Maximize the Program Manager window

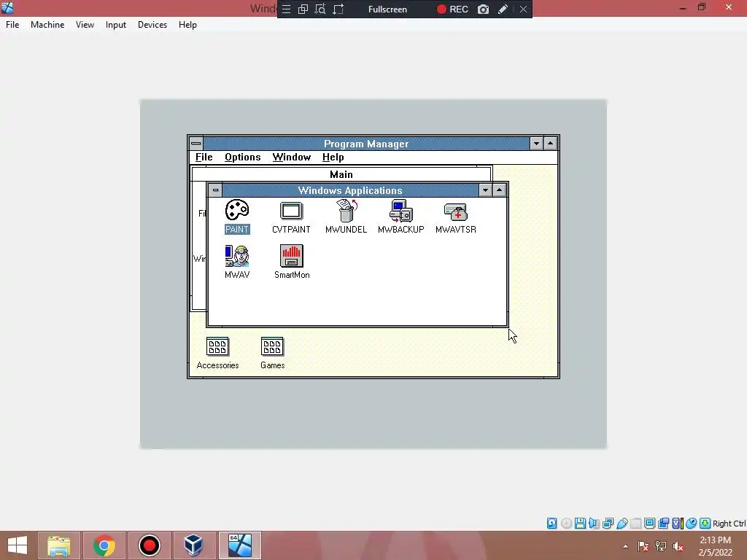(550, 144)
